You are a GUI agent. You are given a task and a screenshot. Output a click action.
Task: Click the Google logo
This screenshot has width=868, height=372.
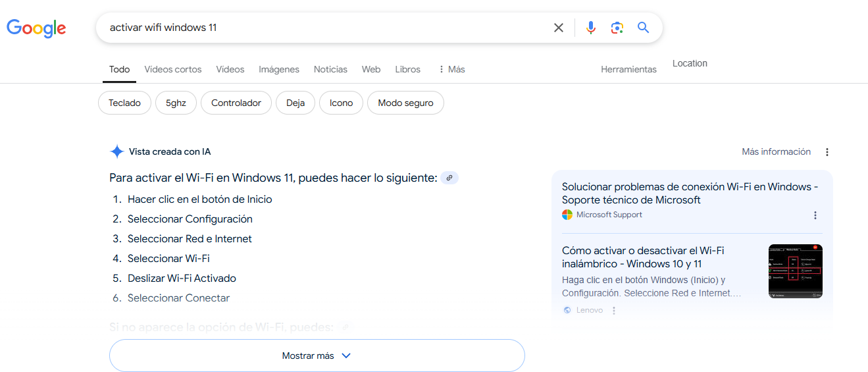36,28
